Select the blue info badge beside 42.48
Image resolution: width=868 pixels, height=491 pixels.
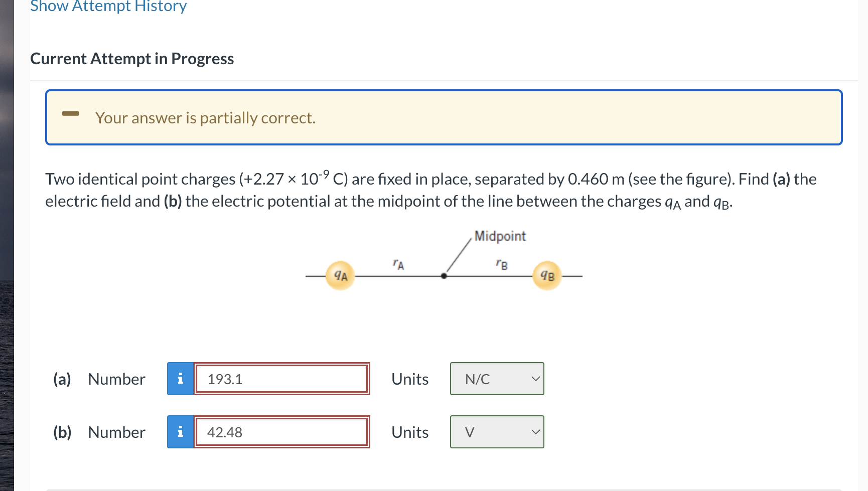click(x=180, y=432)
